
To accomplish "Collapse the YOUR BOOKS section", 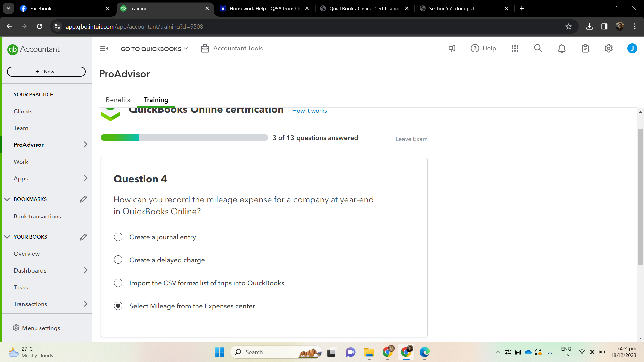I will point(7,237).
